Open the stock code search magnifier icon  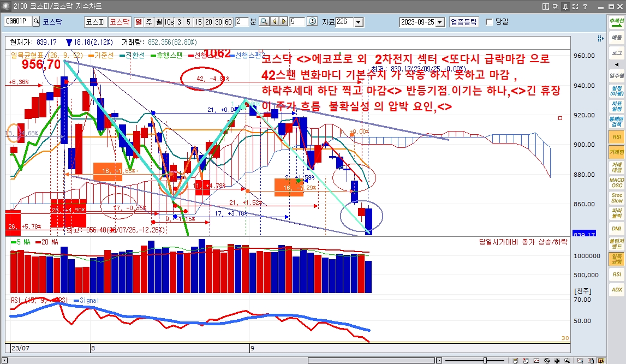tap(36, 21)
